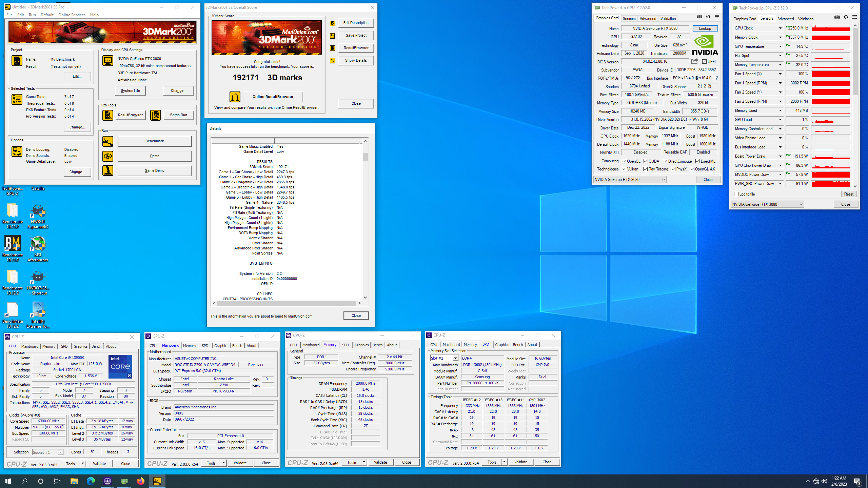Open HWBOT Aquamark3 desktop shortcut
This screenshot has width=868, height=488.
click(38, 217)
